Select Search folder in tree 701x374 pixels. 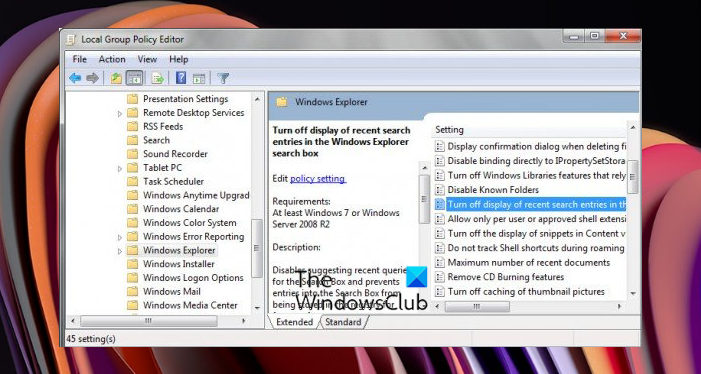tap(156, 140)
